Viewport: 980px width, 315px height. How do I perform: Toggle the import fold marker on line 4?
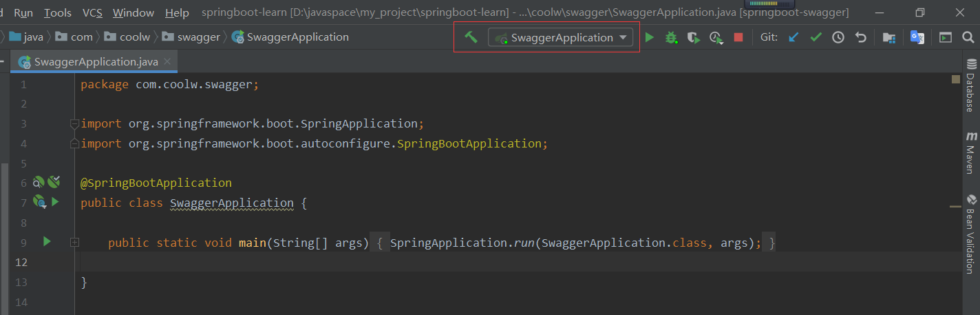[74, 143]
